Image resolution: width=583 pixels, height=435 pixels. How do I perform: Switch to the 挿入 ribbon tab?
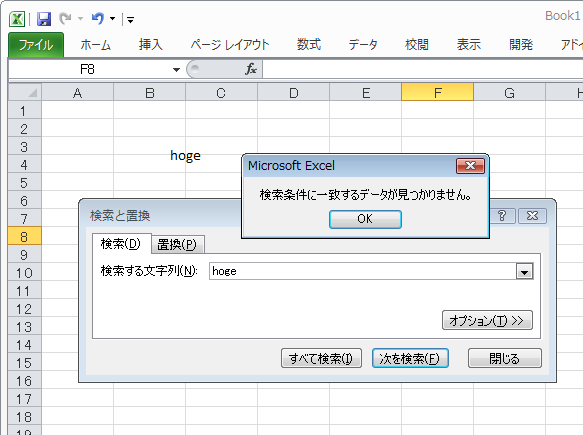[x=151, y=45]
